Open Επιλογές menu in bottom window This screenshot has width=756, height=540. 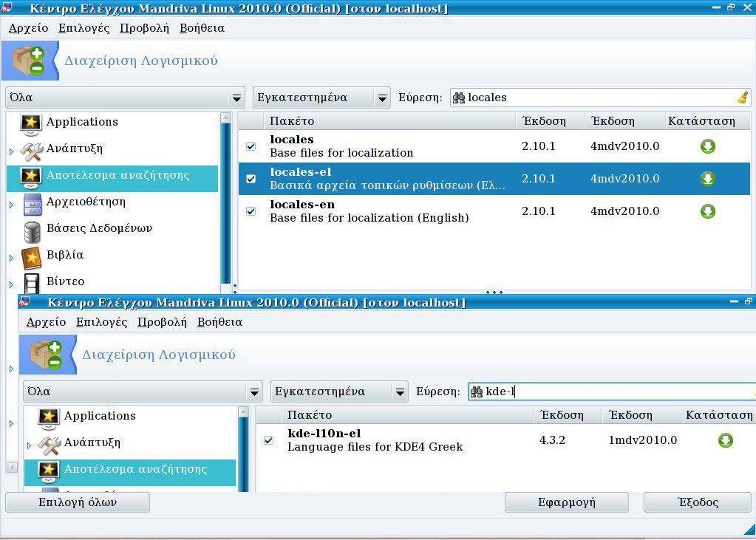point(102,322)
